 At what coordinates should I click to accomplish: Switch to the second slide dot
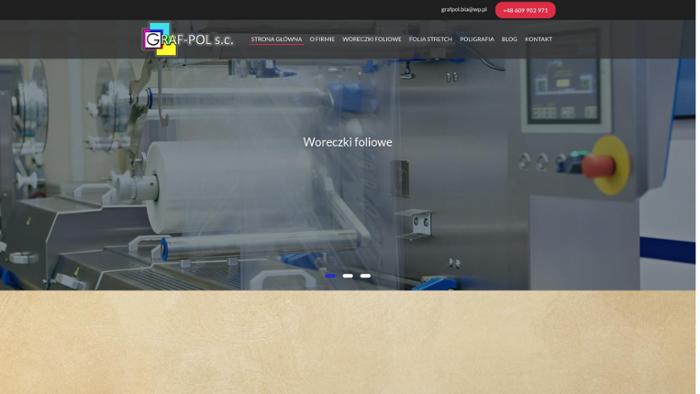348,276
